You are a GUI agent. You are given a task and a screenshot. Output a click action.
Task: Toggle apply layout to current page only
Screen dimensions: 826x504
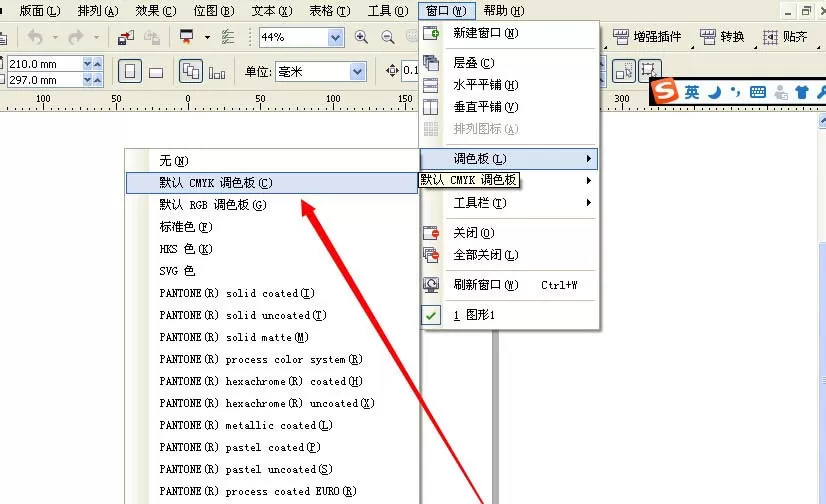click(217, 73)
